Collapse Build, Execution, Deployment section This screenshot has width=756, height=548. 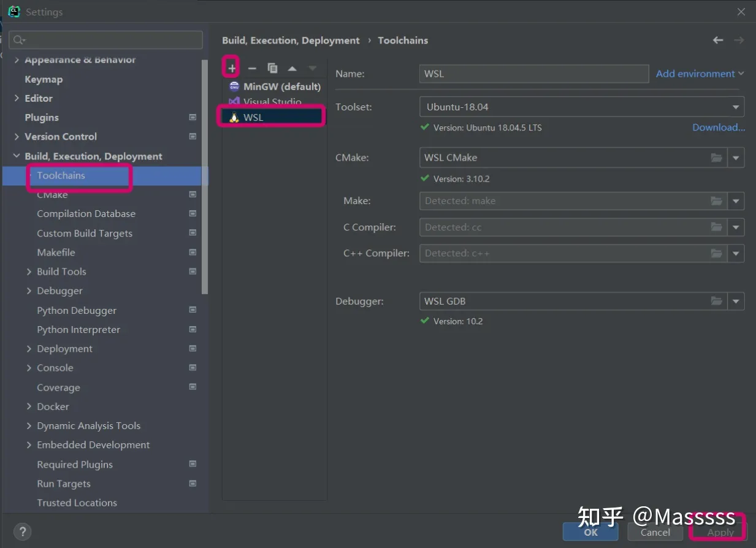17,156
